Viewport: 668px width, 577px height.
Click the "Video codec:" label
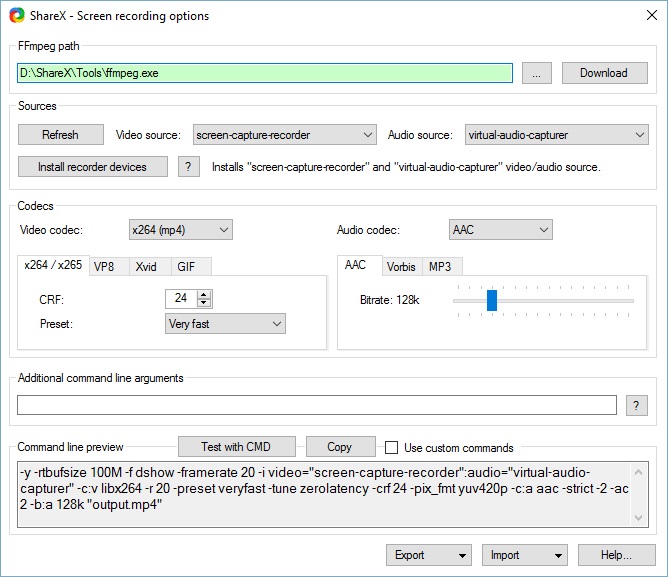(x=52, y=230)
